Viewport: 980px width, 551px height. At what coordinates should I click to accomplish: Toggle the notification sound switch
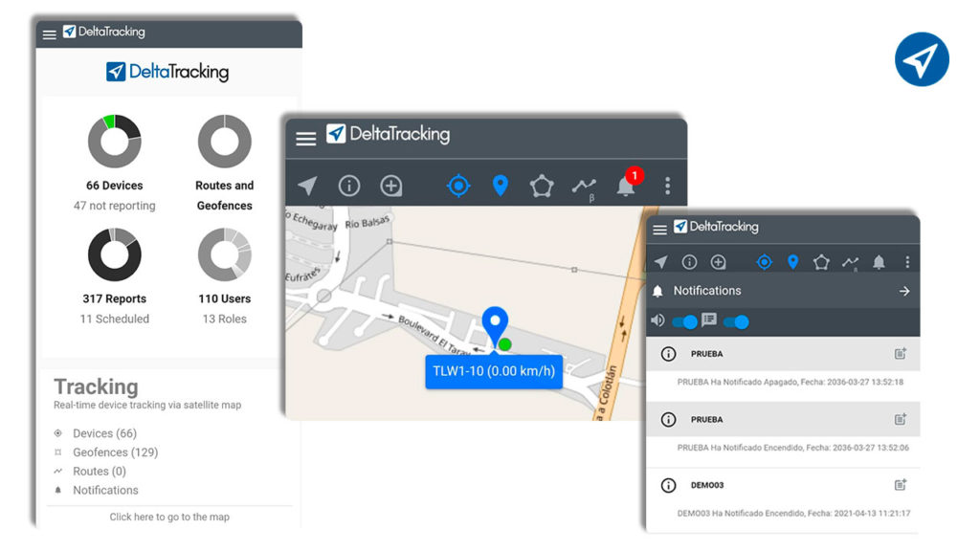pyautogui.click(x=684, y=322)
